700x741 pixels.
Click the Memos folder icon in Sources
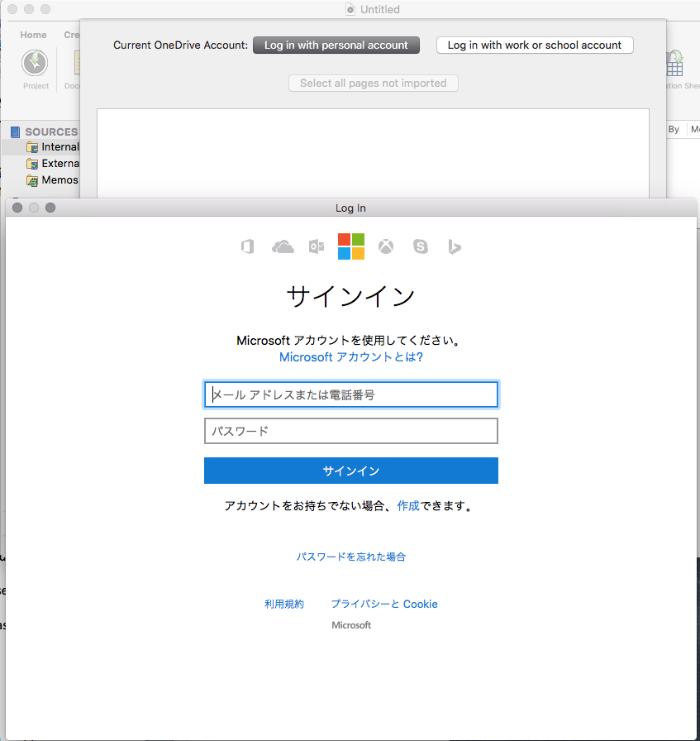click(x=32, y=180)
